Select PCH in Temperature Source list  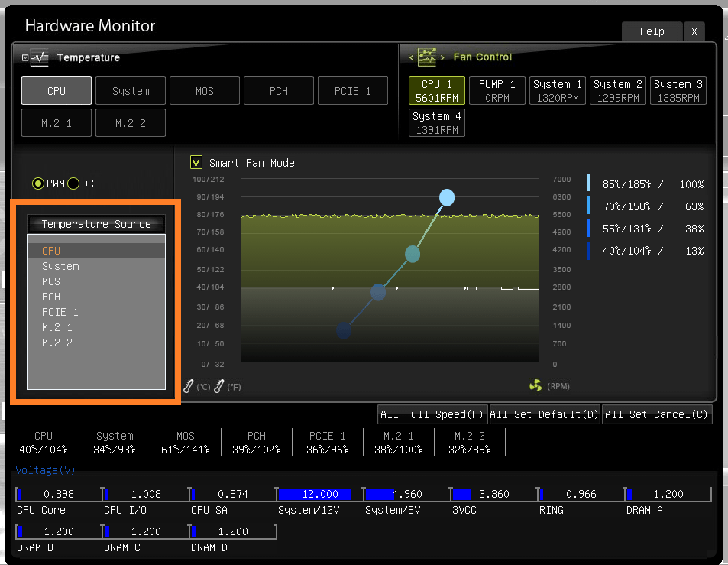coord(96,297)
